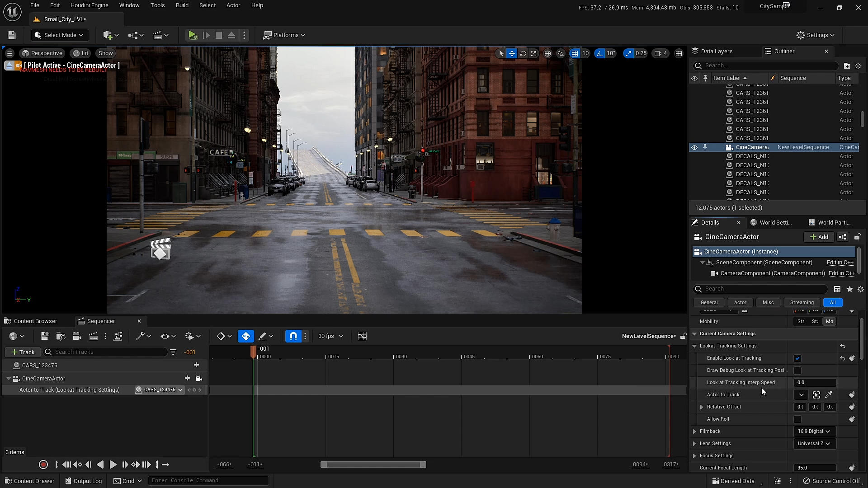
Task: Click the eyedropper next to Actor to Track
Action: [x=829, y=395]
